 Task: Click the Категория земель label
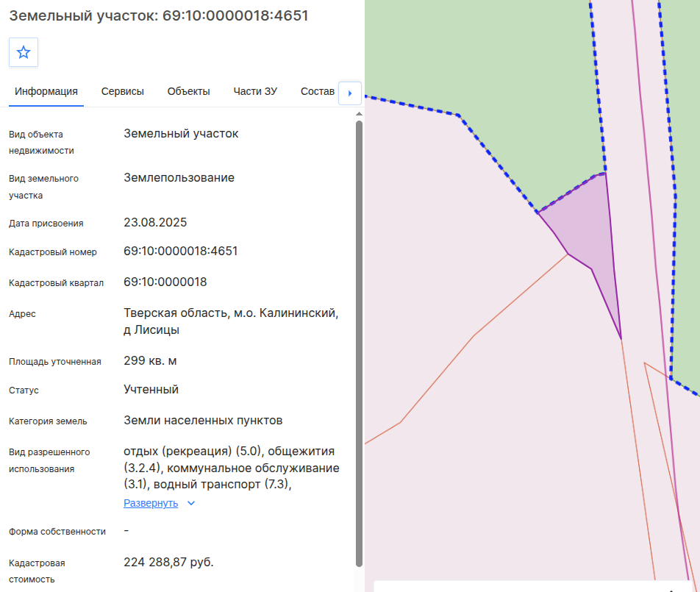tap(48, 421)
